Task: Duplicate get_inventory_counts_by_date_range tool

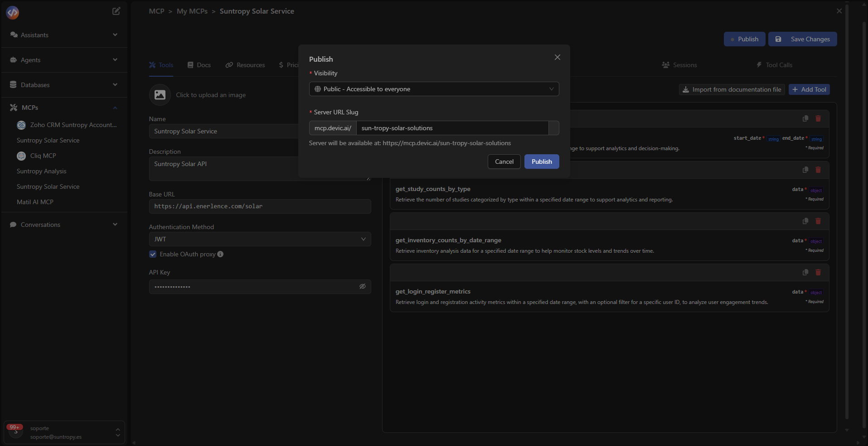Action: tap(805, 221)
